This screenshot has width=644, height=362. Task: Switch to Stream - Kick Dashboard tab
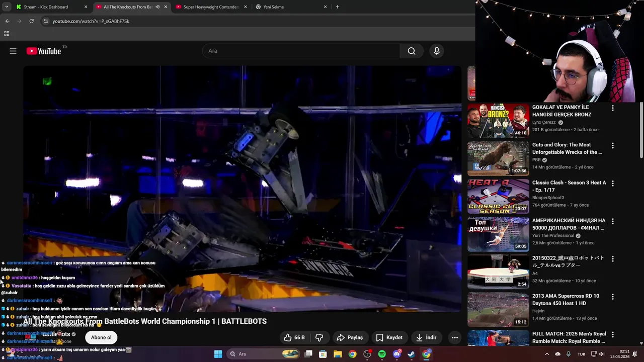click(x=46, y=7)
